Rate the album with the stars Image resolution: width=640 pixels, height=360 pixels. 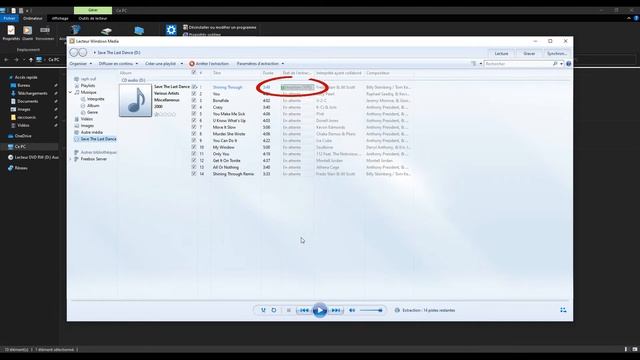[x=165, y=114]
